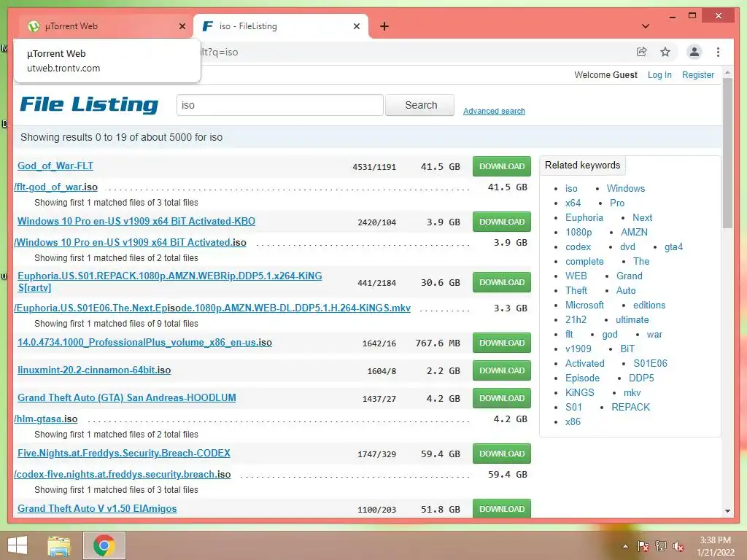Close the µTorrent Web tab
The image size is (747, 560).
pyautogui.click(x=182, y=27)
